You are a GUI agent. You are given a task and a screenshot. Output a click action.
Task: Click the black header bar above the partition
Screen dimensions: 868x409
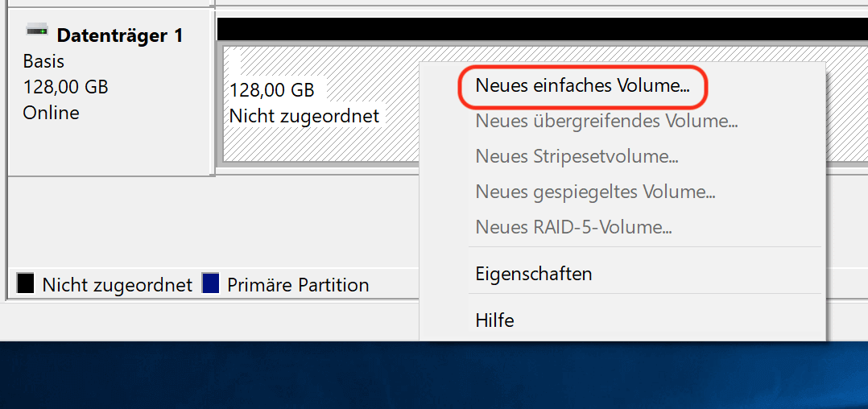pos(543,29)
